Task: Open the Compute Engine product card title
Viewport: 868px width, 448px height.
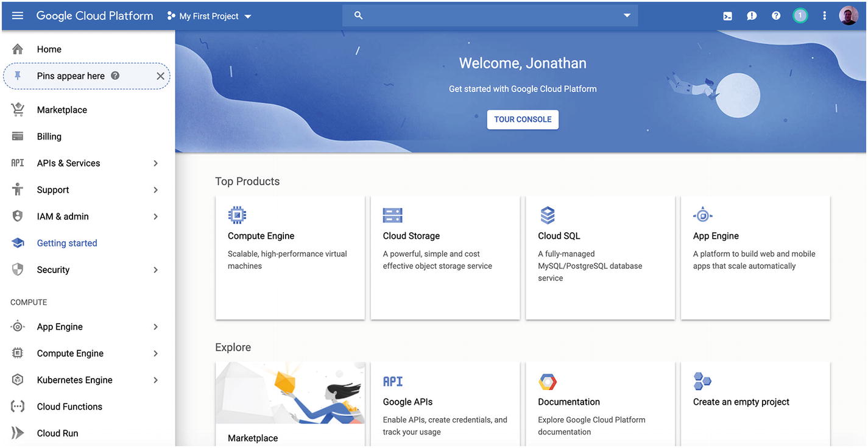Action: tap(261, 236)
